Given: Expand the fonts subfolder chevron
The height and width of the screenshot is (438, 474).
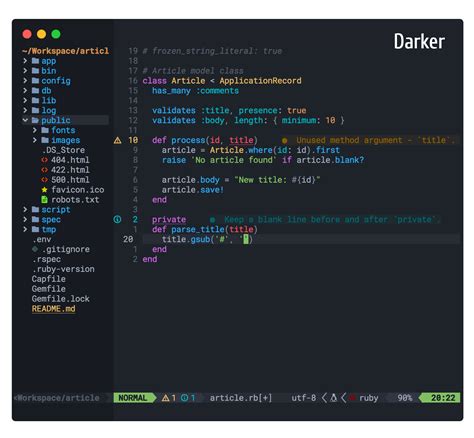Looking at the screenshot, I should click(x=35, y=130).
